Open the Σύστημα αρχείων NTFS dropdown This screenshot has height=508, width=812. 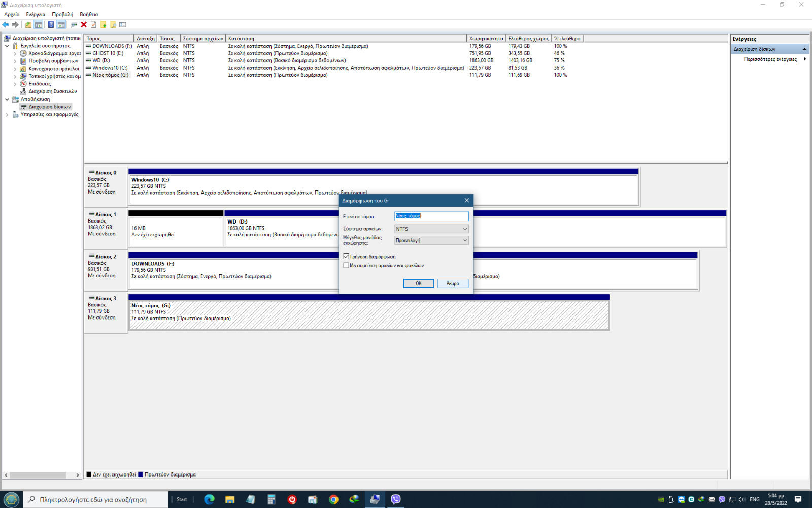click(431, 229)
